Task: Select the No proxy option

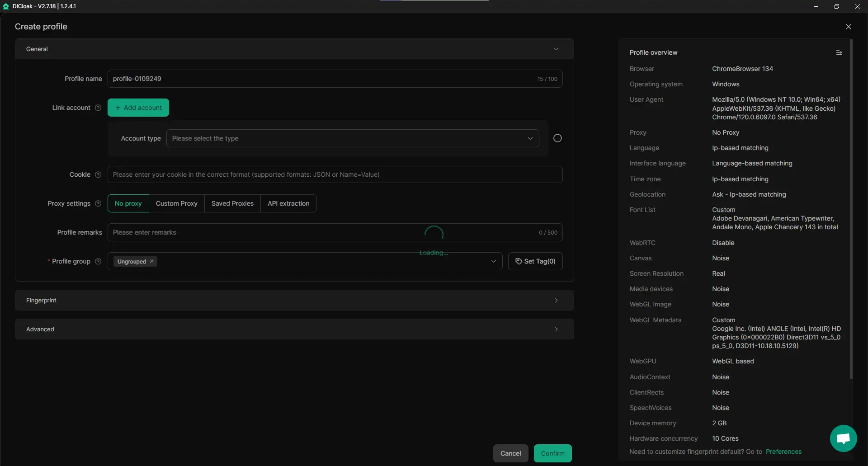Action: 128,203
